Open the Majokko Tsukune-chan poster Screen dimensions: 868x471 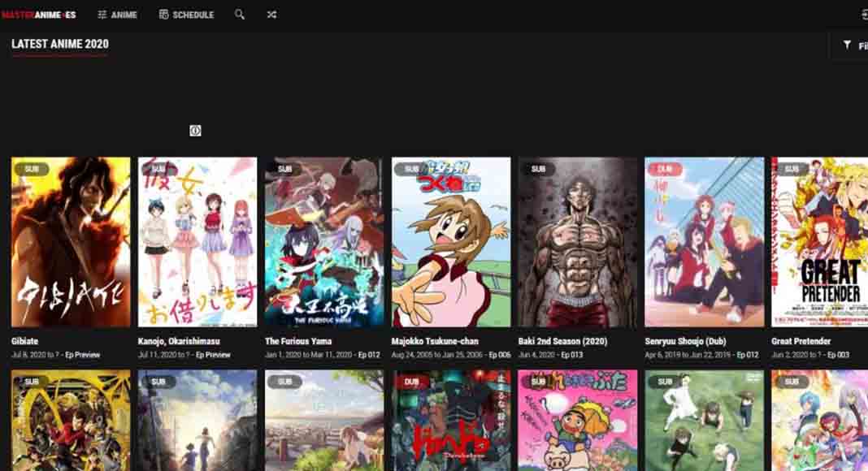coord(451,242)
